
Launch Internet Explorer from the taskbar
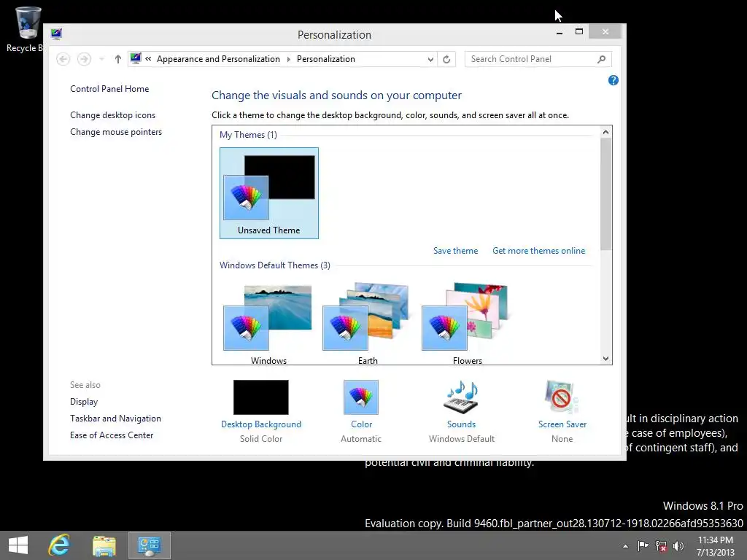click(x=60, y=545)
